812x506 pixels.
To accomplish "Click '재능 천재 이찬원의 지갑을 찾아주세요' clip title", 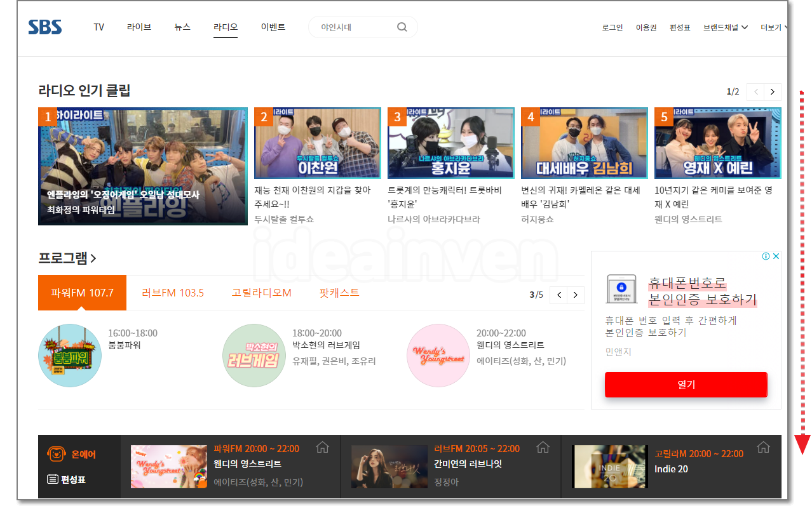I will tap(313, 197).
